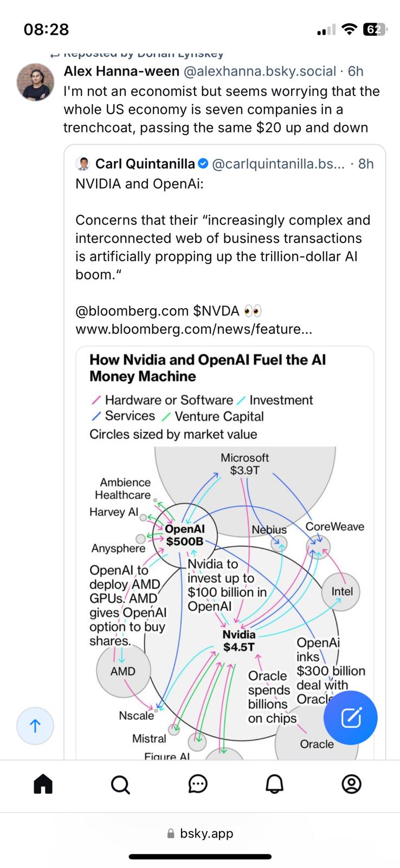Tap the compose new post button
The width and height of the screenshot is (400, 868).
[350, 717]
